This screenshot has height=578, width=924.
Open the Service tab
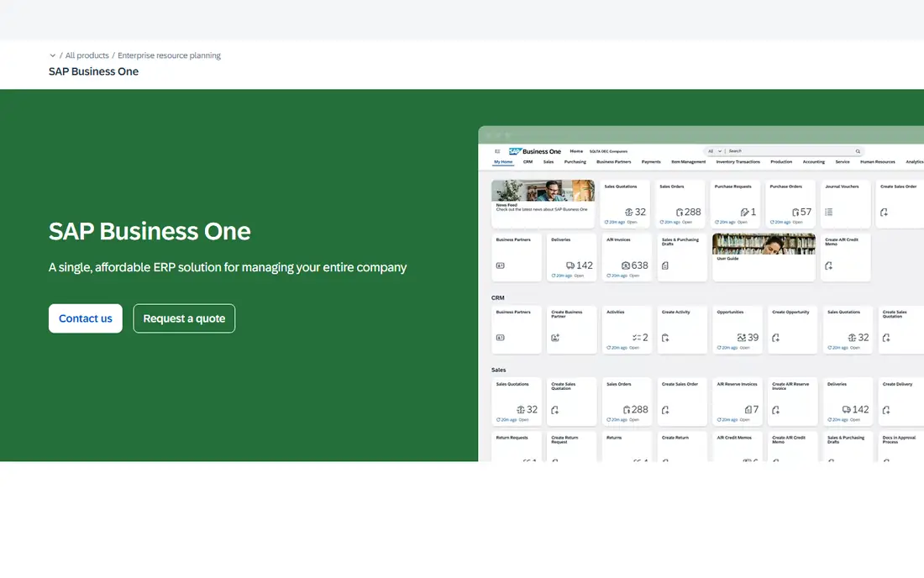(843, 161)
